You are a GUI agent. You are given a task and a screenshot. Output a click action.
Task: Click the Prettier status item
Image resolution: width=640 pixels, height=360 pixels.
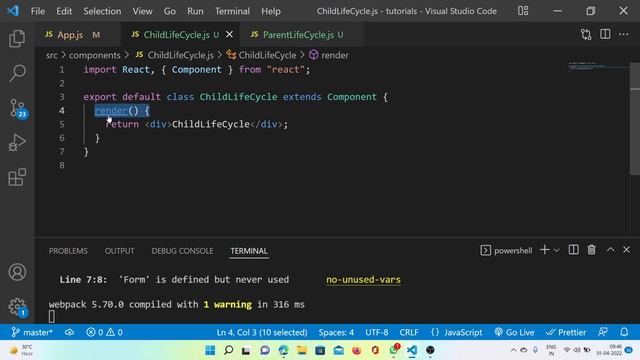click(566, 332)
